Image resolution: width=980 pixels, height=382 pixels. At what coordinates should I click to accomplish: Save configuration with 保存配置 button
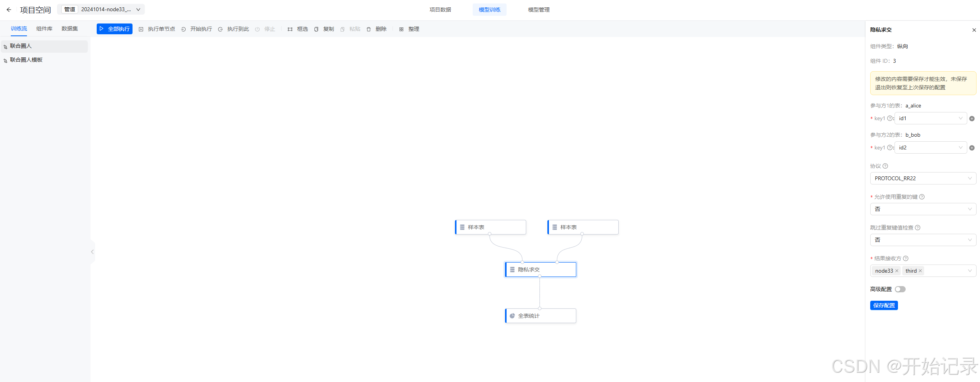coord(884,305)
